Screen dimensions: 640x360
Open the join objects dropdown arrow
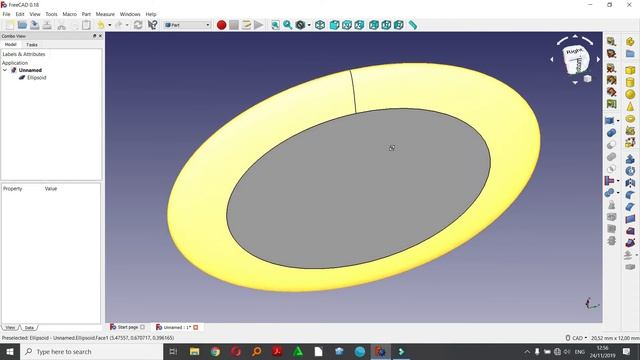pos(618,181)
